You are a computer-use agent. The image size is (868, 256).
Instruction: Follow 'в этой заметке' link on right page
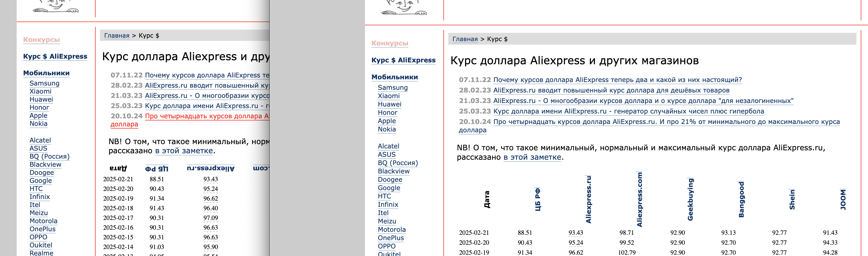pos(532,157)
